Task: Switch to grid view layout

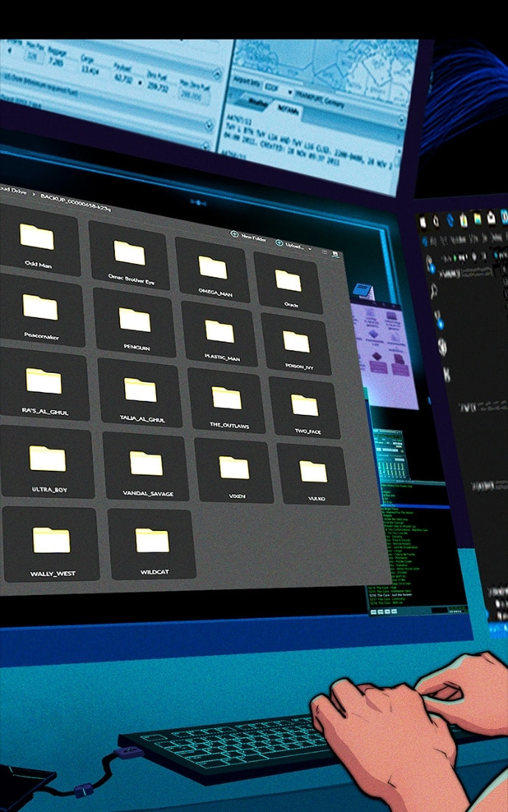Action: pyautogui.click(x=336, y=254)
